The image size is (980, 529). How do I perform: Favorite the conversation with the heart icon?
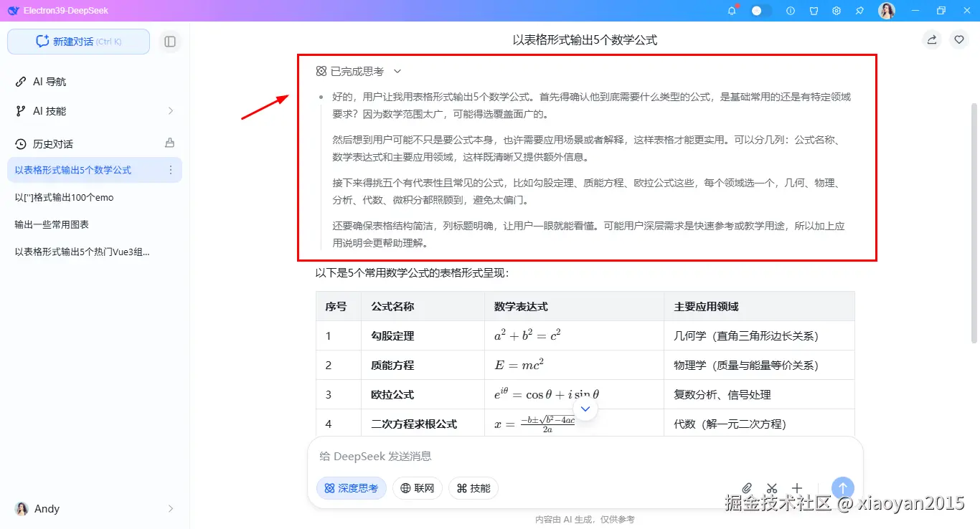[959, 40]
